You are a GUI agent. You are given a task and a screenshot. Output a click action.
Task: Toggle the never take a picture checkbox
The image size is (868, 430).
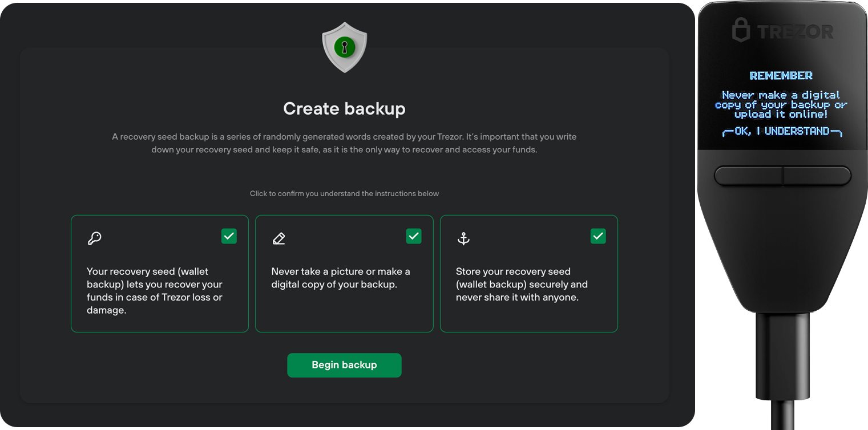[413, 236]
